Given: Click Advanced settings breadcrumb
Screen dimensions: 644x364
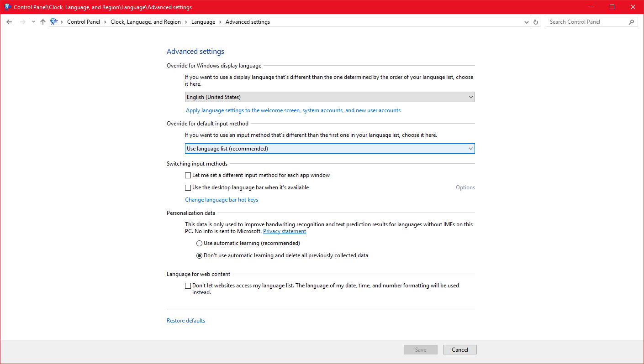Looking at the screenshot, I should click(248, 22).
